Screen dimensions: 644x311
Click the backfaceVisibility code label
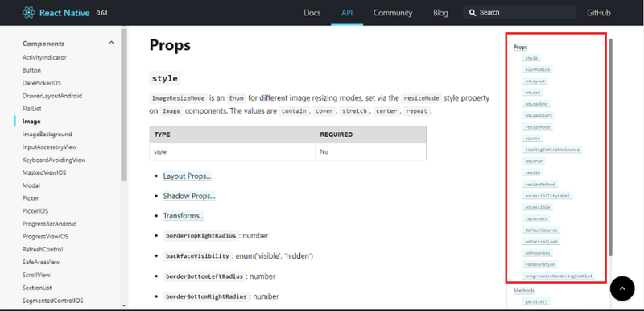197,256
